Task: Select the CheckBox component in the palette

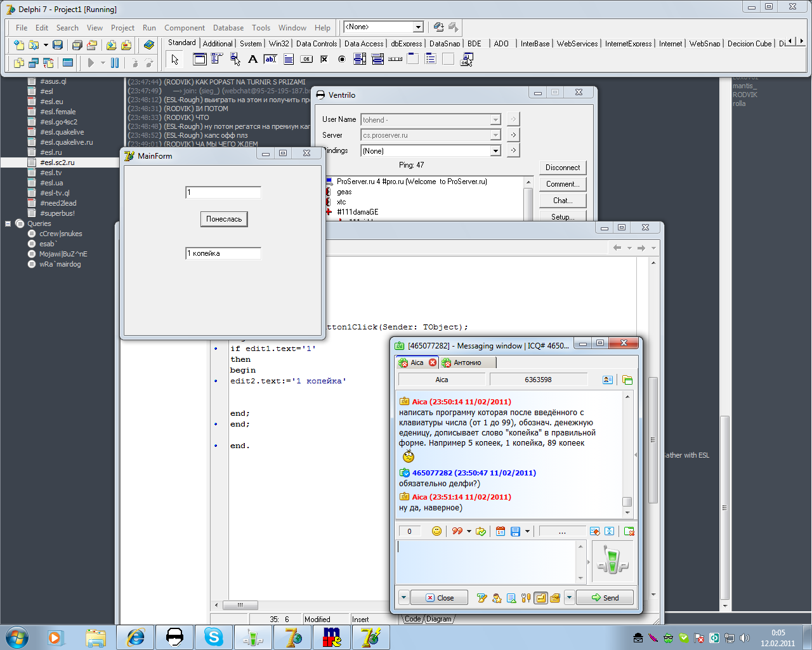Action: click(324, 59)
